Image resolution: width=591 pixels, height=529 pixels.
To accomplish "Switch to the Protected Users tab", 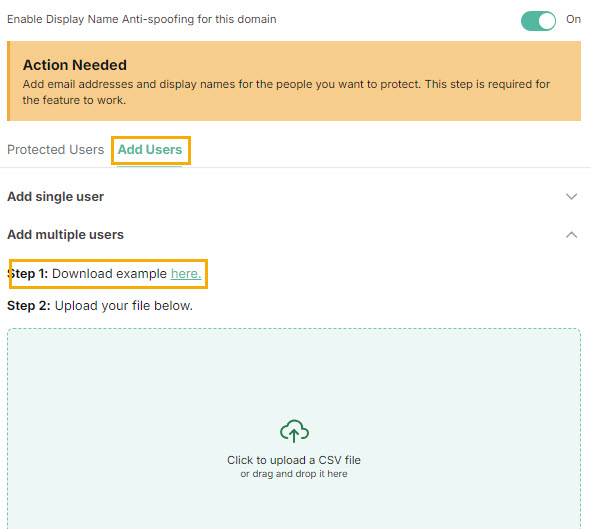I will click(x=55, y=150).
